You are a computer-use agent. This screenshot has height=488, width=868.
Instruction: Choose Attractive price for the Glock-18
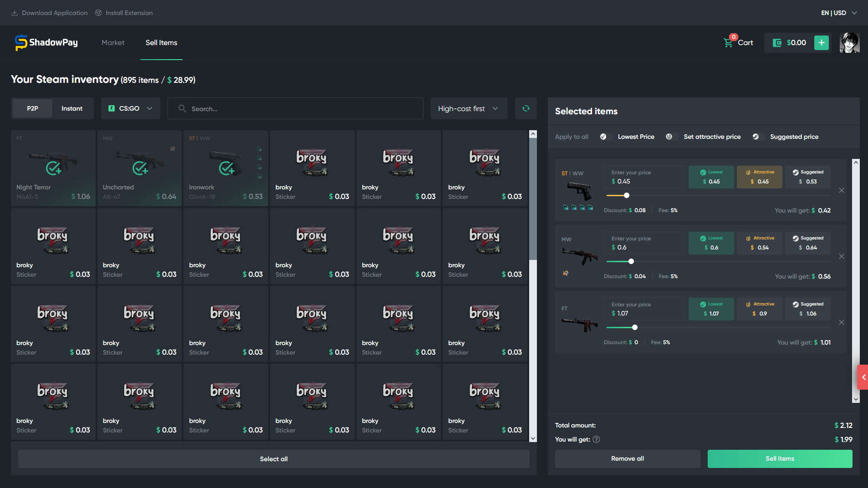759,177
